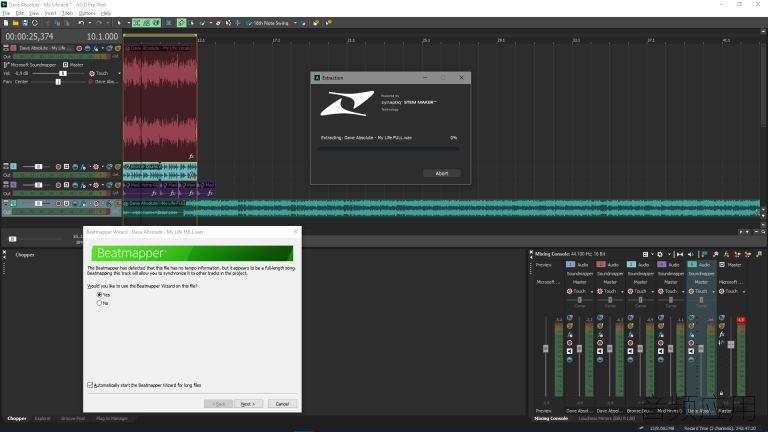Open the File menu
Image resolution: width=768 pixels, height=432 pixels.
point(6,13)
